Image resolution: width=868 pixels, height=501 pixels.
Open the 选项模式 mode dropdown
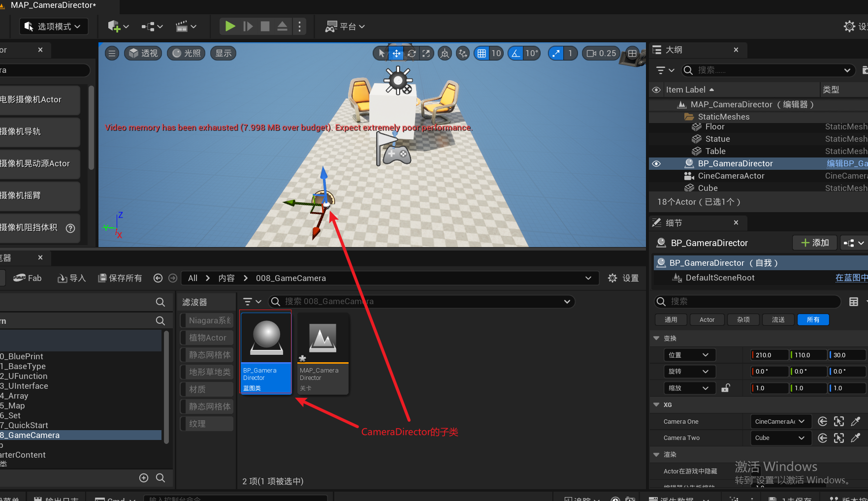coord(54,27)
